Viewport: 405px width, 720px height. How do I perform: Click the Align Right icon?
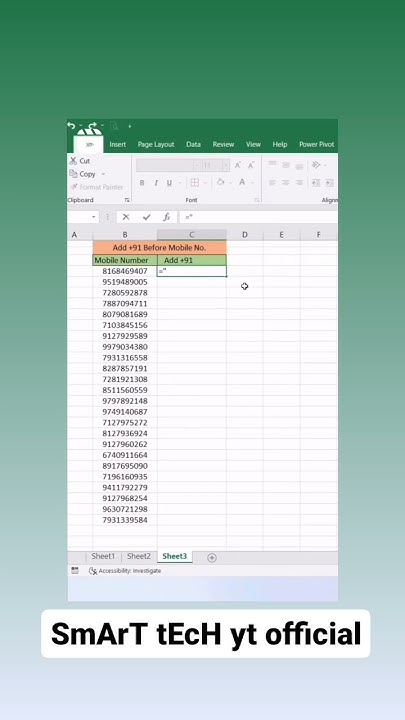pyautogui.click(x=299, y=183)
